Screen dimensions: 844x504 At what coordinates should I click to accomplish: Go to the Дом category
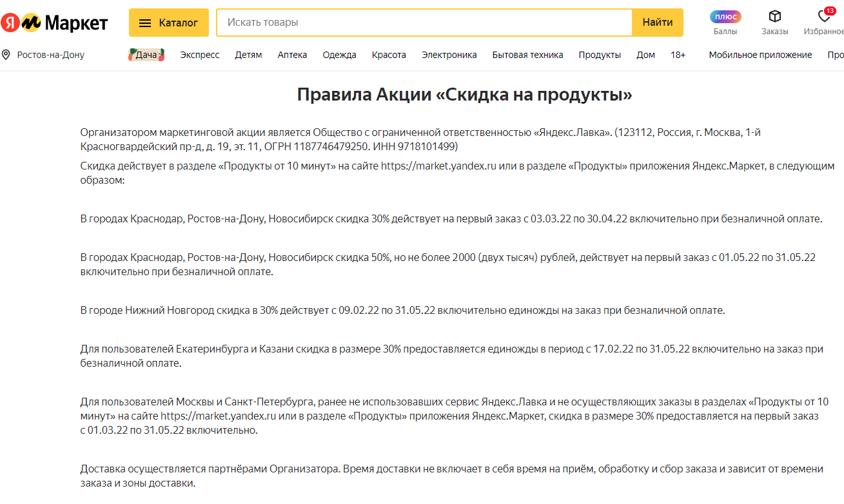tap(645, 55)
